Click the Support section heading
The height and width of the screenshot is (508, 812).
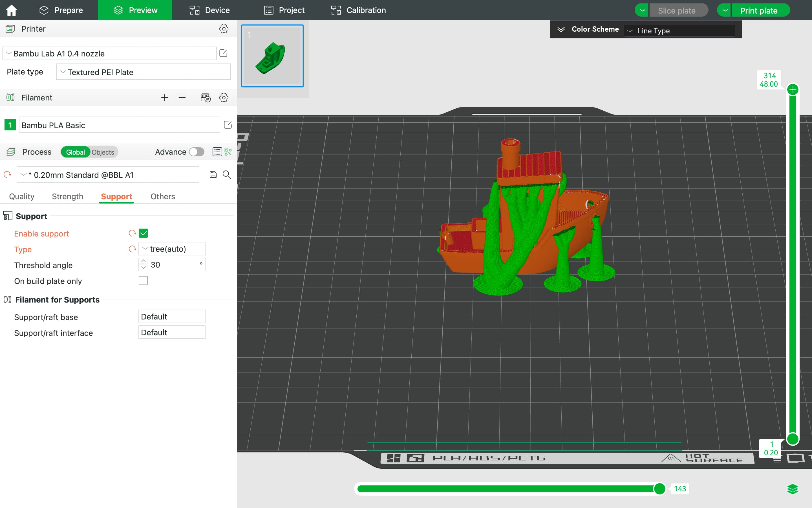pyautogui.click(x=31, y=216)
